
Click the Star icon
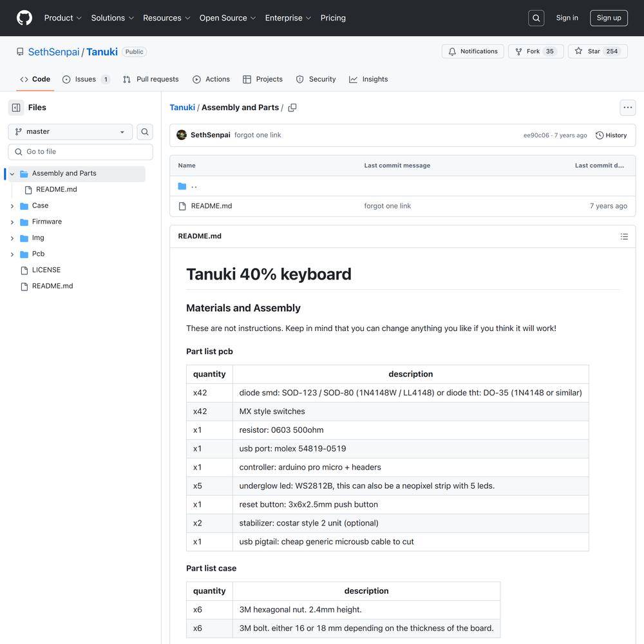[578, 52]
